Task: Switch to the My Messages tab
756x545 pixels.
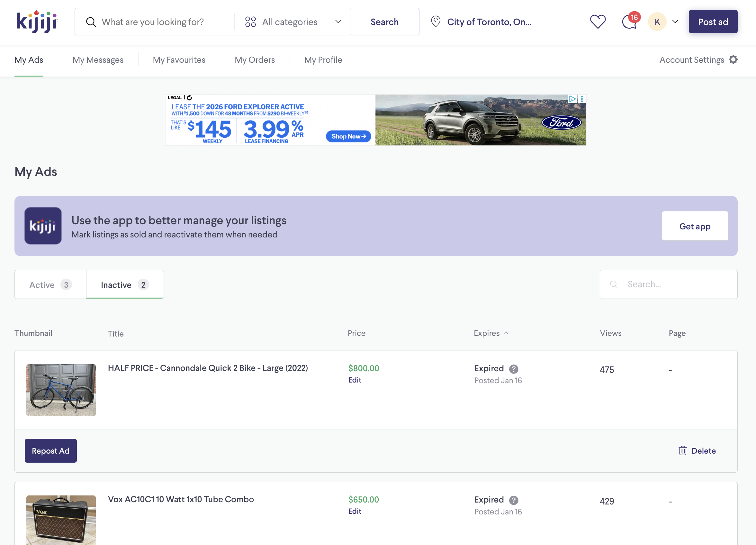Action: point(98,60)
